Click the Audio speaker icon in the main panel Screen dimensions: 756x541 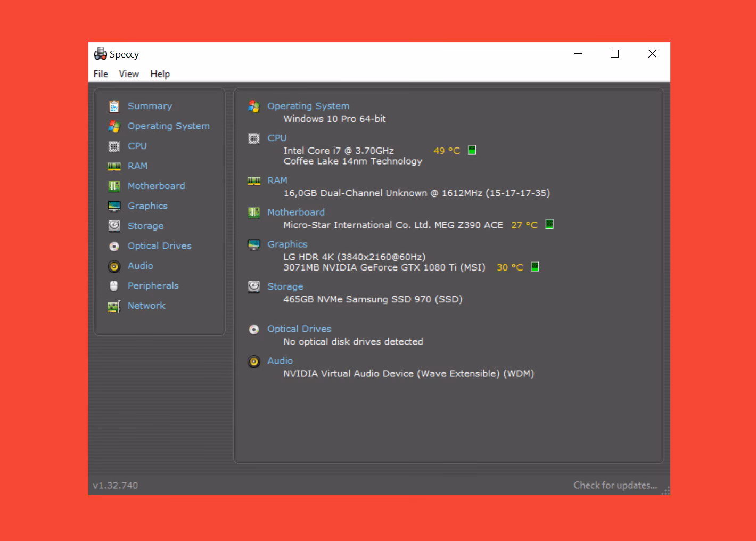[254, 362]
